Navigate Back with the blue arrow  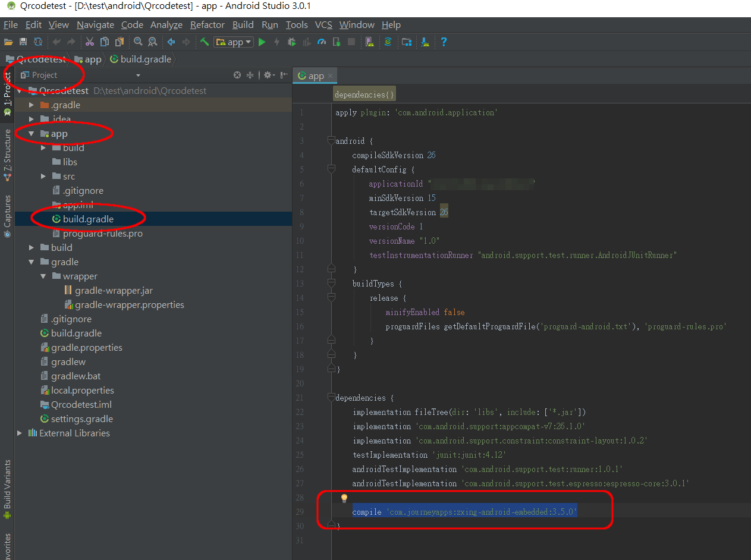point(171,42)
